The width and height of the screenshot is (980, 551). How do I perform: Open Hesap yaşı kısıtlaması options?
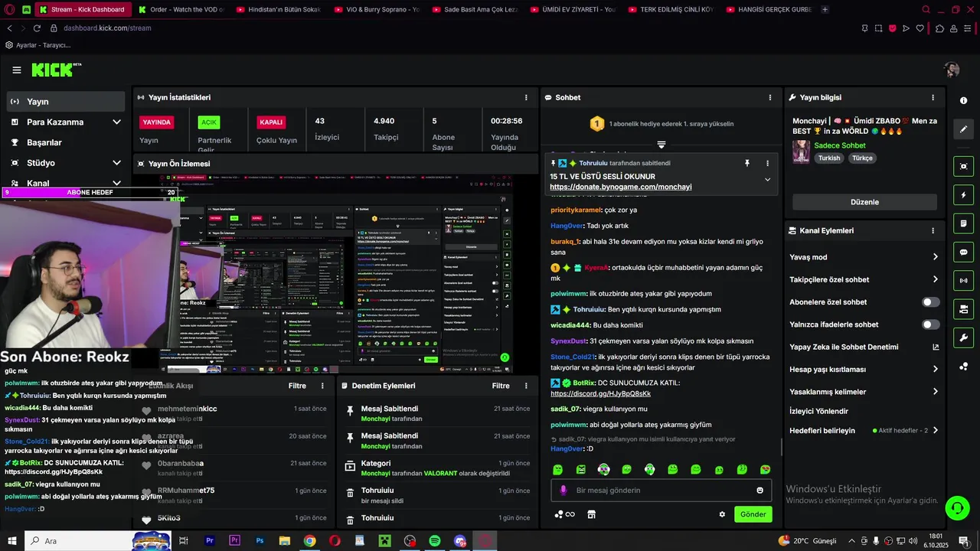(864, 370)
